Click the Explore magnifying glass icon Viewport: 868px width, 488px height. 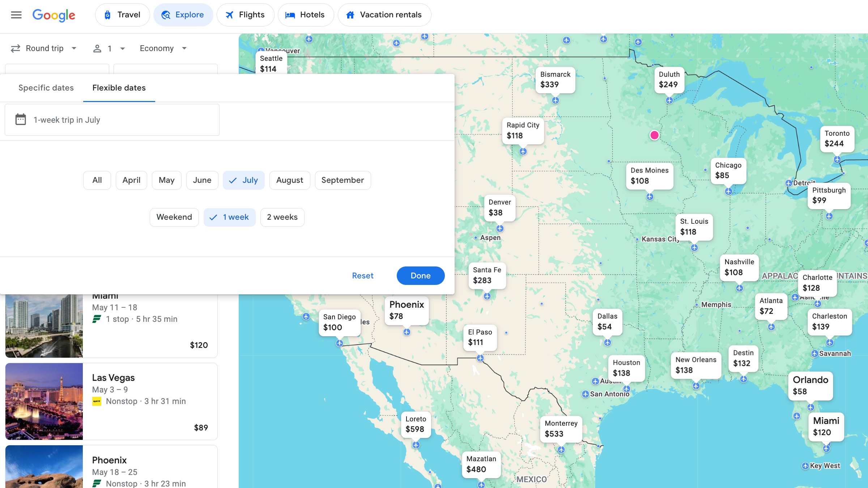(x=166, y=15)
